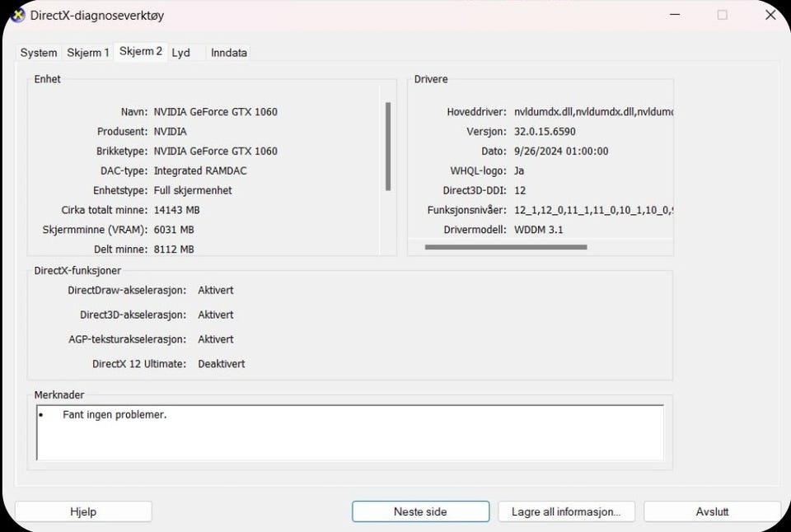The height and width of the screenshot is (532, 791).
Task: Close the DirectX diagnostic window
Action: click(x=770, y=15)
